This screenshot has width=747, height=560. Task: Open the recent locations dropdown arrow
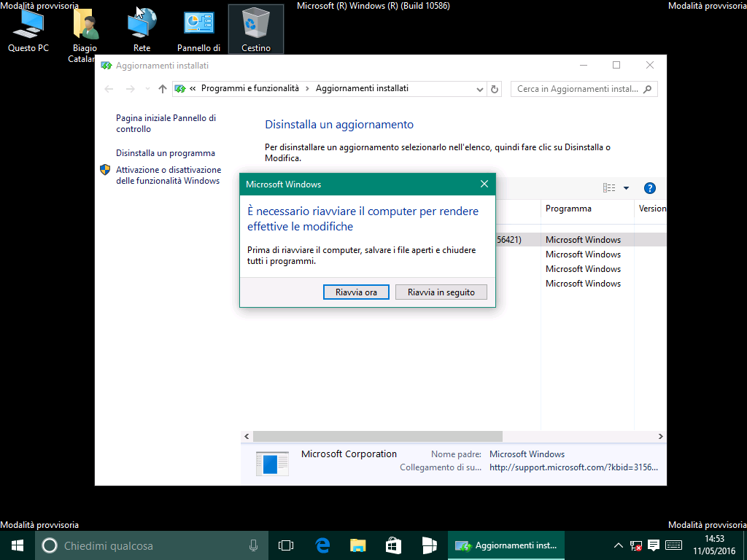point(147,89)
